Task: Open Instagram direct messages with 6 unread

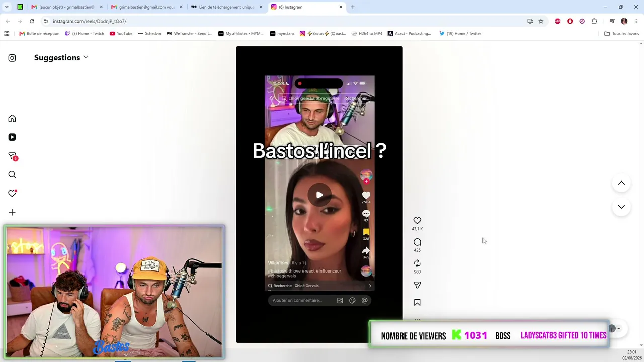Action: click(13, 156)
